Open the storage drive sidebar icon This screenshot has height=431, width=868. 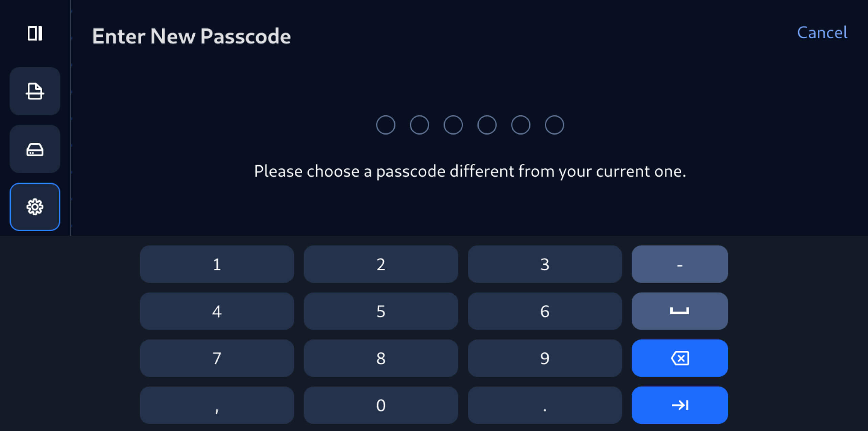point(35,149)
